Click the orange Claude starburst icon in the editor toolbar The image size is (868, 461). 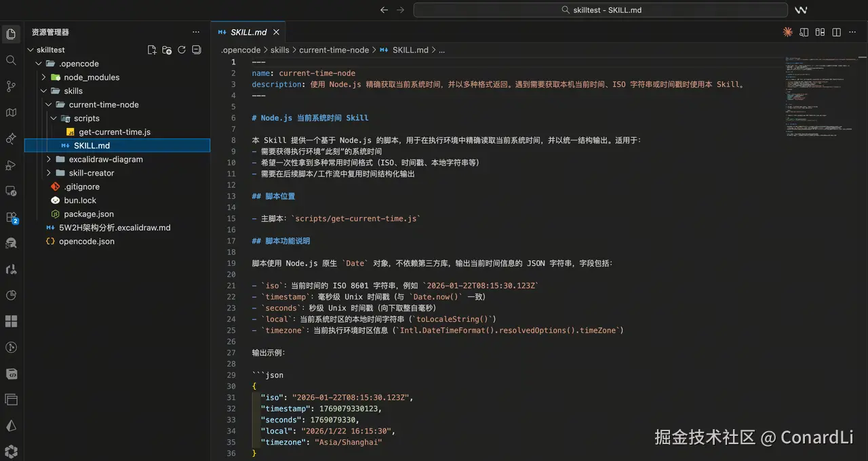787,32
